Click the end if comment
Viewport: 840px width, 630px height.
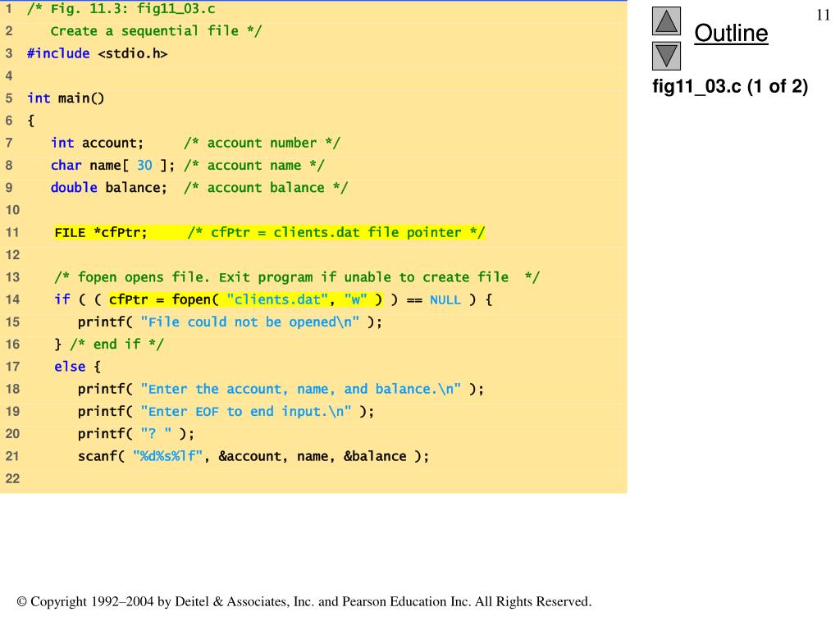pos(116,344)
